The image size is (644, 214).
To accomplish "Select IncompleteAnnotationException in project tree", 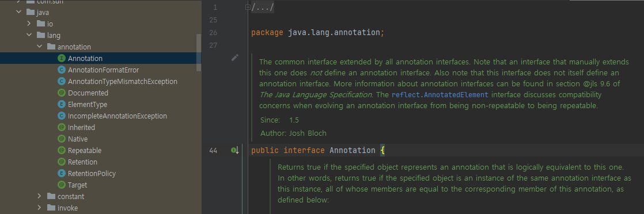I will click(118, 116).
